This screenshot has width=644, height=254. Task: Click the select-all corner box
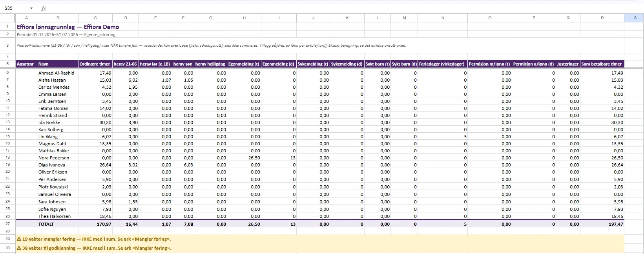7,18
